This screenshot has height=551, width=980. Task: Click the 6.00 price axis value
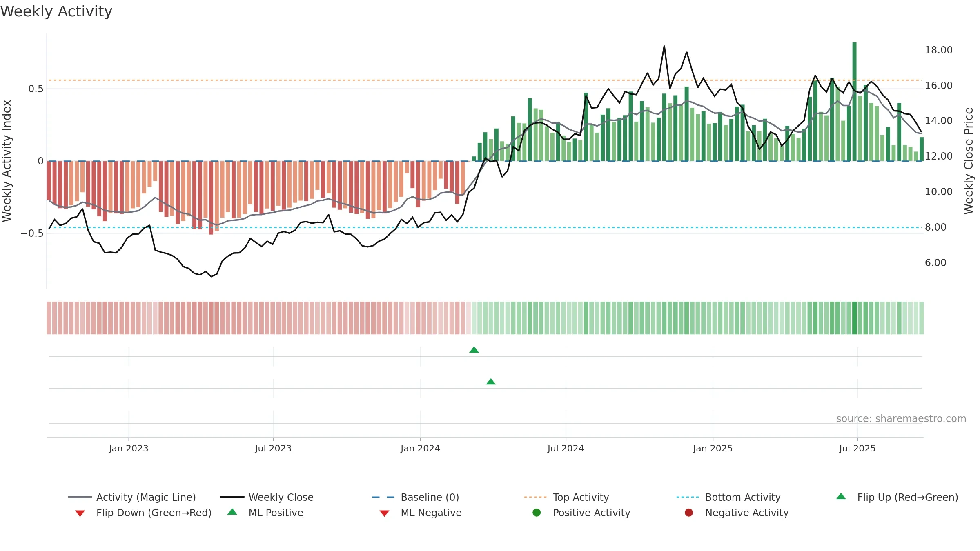click(x=935, y=263)
